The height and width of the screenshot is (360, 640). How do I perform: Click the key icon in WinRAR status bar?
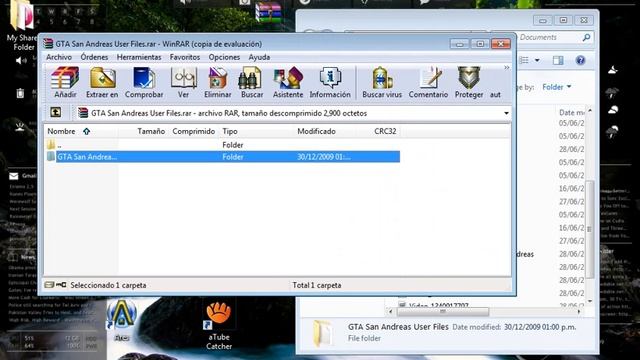click(x=61, y=285)
